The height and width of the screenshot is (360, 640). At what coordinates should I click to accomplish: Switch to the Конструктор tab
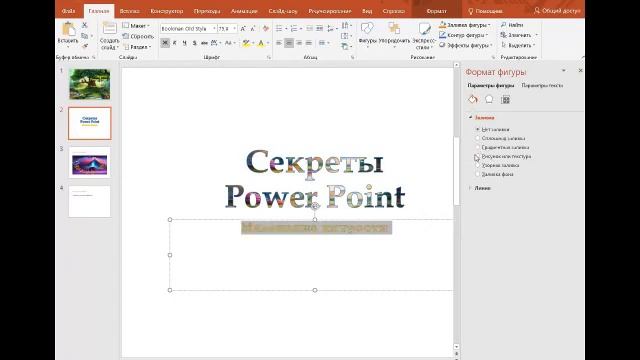point(167,11)
